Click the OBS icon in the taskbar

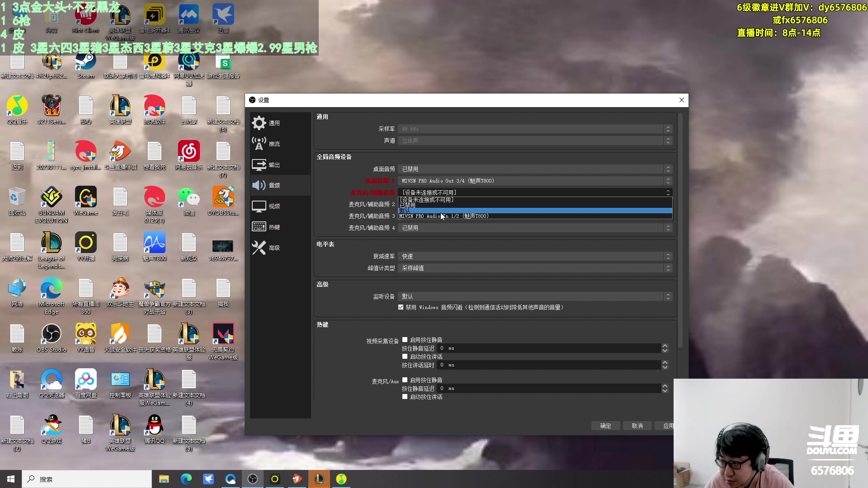252,479
